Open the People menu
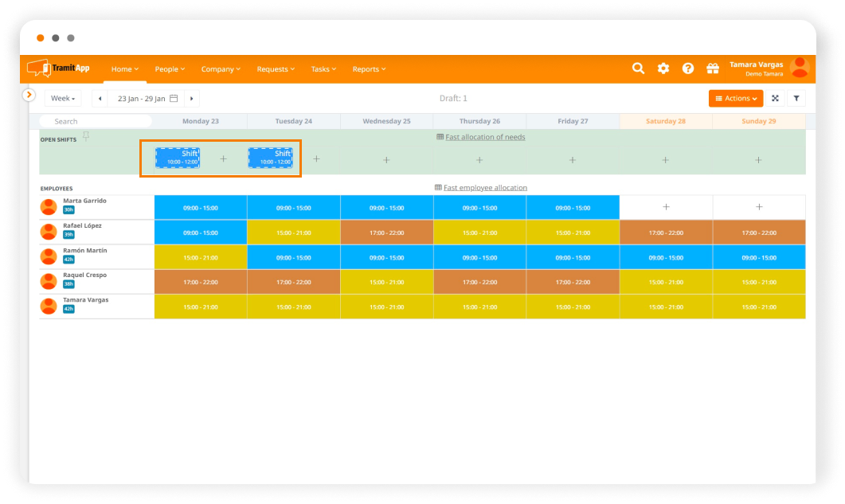This screenshot has height=504, width=845. point(170,69)
